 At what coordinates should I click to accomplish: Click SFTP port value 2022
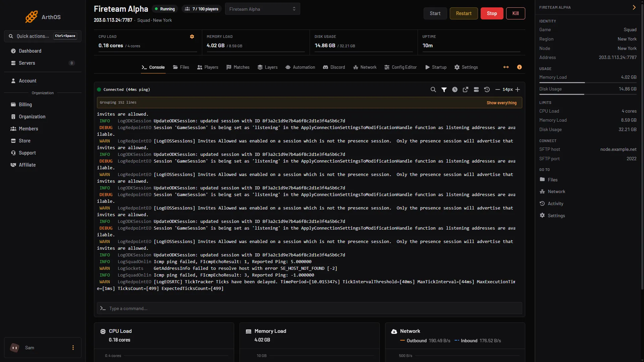pos(631,159)
